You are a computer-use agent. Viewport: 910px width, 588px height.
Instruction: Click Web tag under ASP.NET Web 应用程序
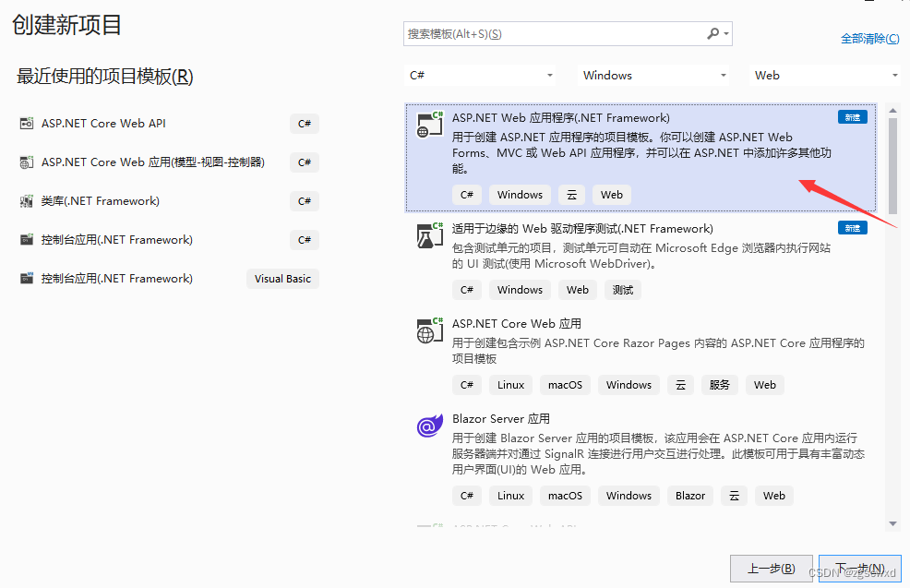coord(612,195)
